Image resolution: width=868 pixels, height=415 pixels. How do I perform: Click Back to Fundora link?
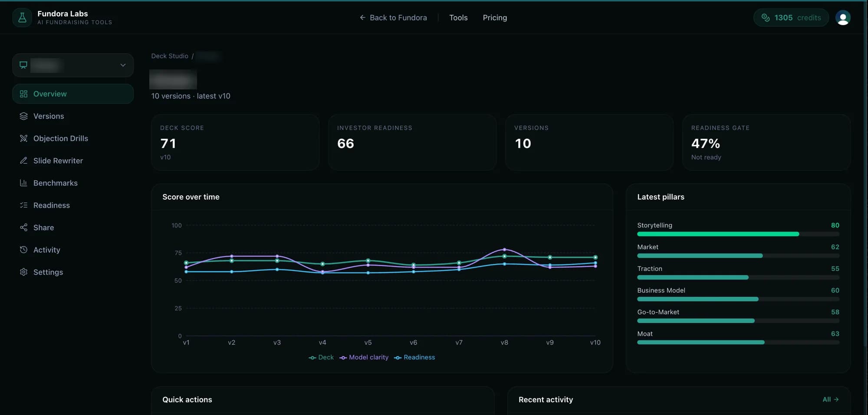click(x=393, y=18)
